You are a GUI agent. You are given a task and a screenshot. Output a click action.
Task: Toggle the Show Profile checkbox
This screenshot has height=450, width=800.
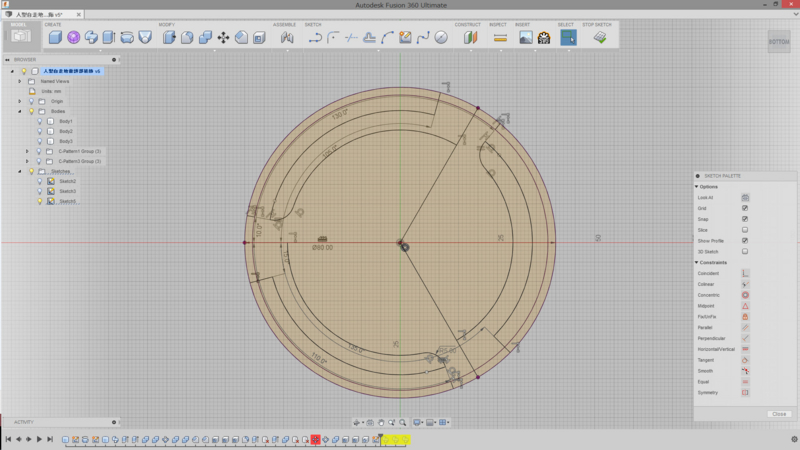coord(745,241)
